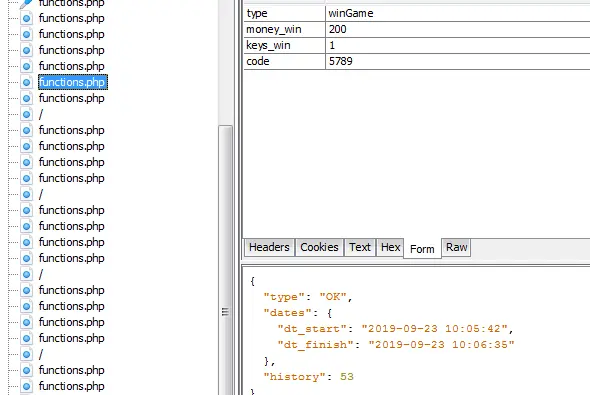This screenshot has width=590, height=395.
Task: Show the Hex tab view
Action: click(390, 247)
